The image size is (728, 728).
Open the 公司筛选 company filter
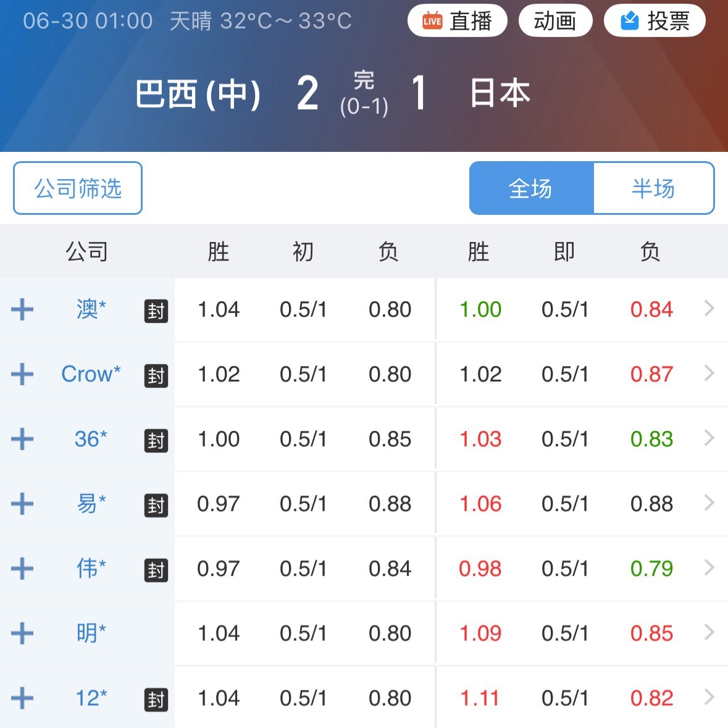(78, 188)
